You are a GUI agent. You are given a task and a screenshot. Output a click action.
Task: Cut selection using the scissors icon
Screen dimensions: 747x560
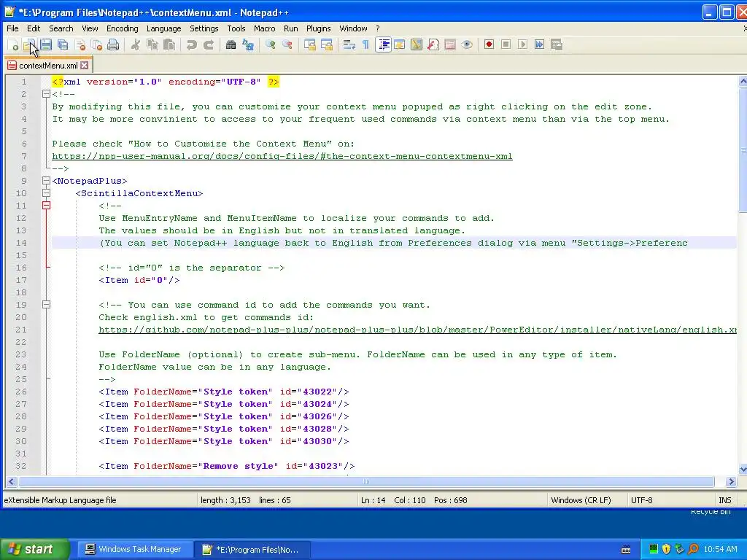click(136, 44)
